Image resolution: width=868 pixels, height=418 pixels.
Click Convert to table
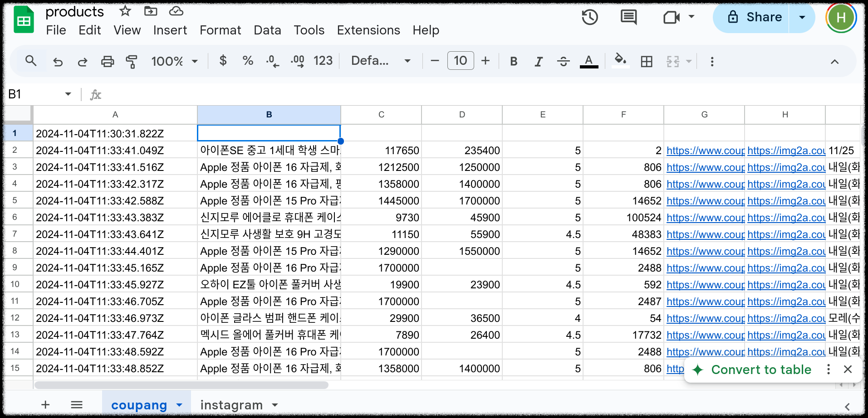(761, 369)
